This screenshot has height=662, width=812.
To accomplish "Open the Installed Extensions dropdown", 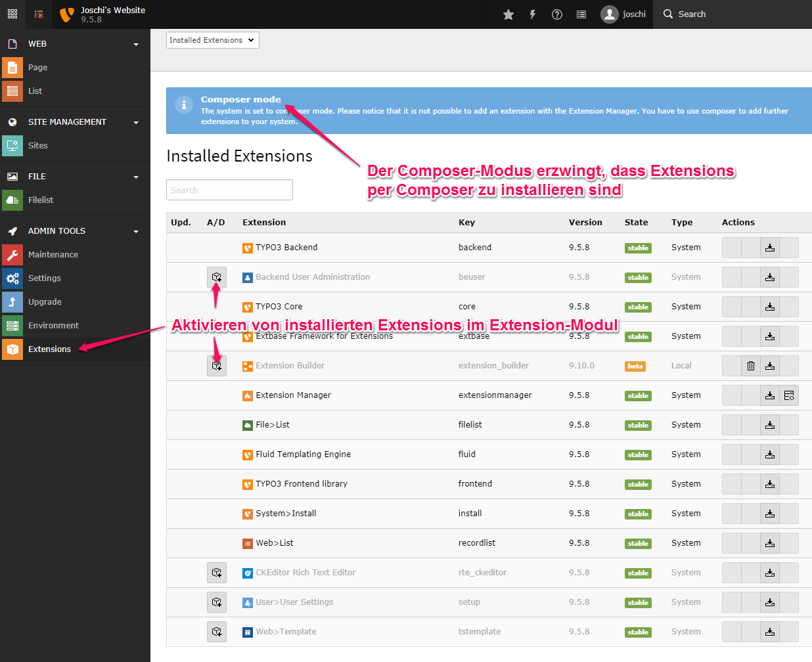I will pos(212,39).
